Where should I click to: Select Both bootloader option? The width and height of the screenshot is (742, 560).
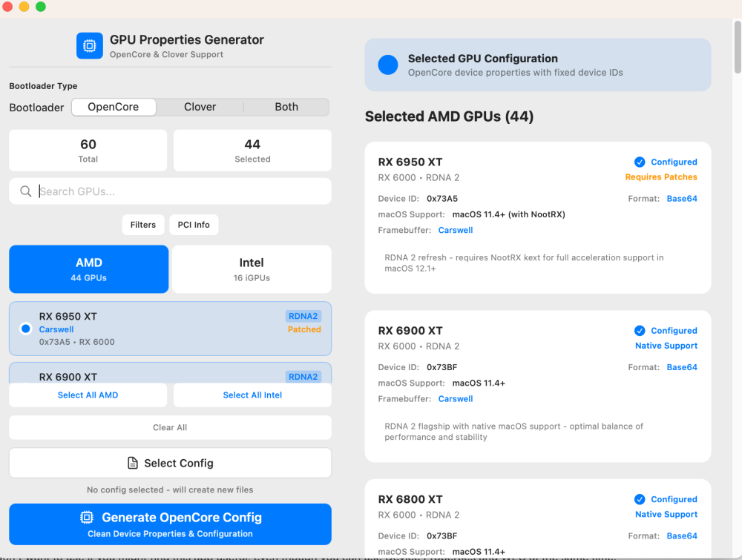(x=286, y=107)
